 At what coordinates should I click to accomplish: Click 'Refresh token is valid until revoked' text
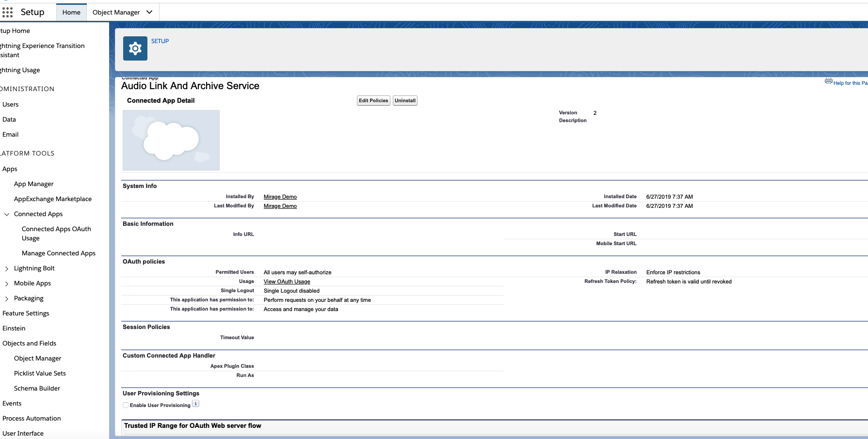[689, 282]
